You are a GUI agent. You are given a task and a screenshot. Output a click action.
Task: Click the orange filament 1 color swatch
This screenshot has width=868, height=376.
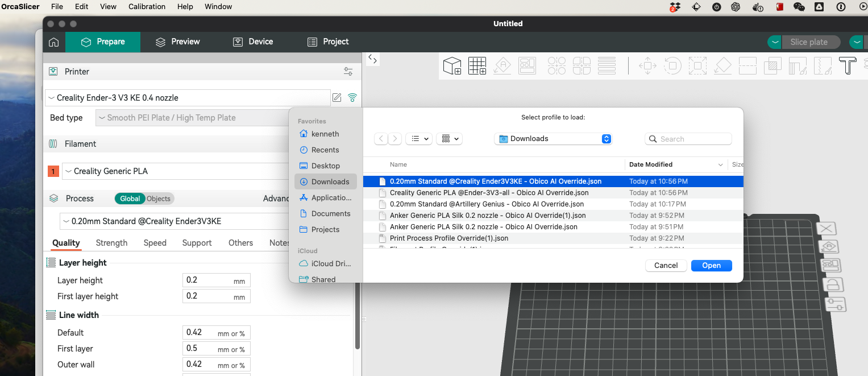click(53, 171)
